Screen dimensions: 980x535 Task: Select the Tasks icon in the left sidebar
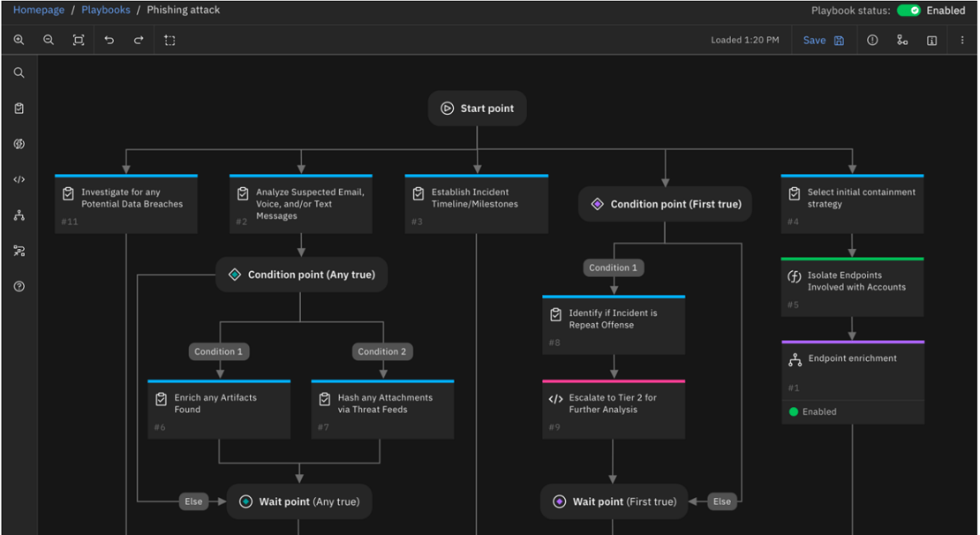pyautogui.click(x=19, y=108)
